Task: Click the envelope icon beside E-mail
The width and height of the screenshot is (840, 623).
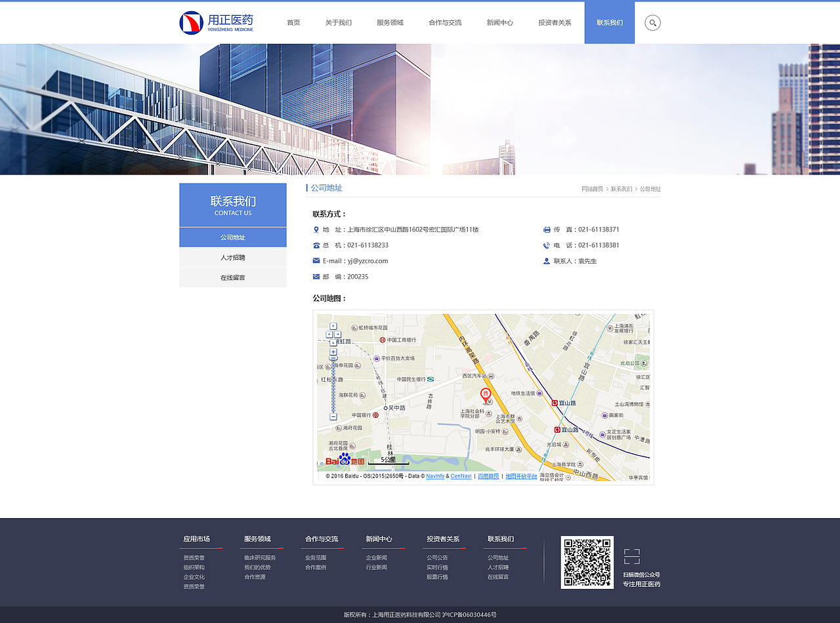Action: click(x=316, y=261)
